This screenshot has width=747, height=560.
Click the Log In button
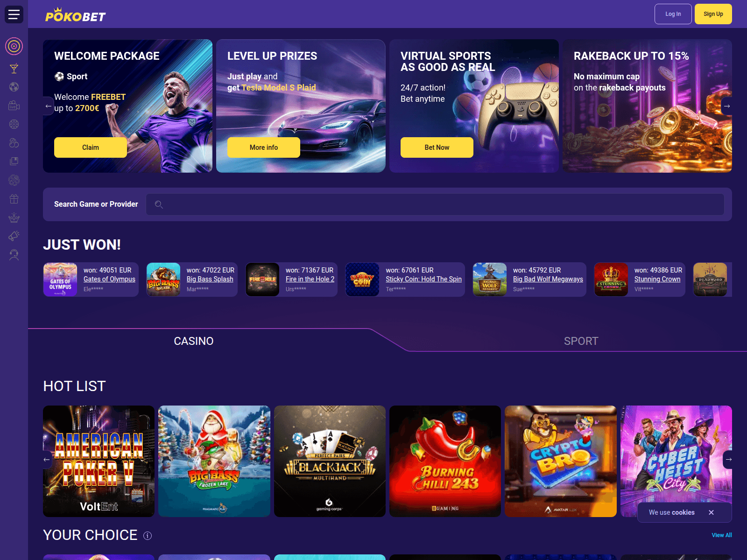pyautogui.click(x=673, y=14)
